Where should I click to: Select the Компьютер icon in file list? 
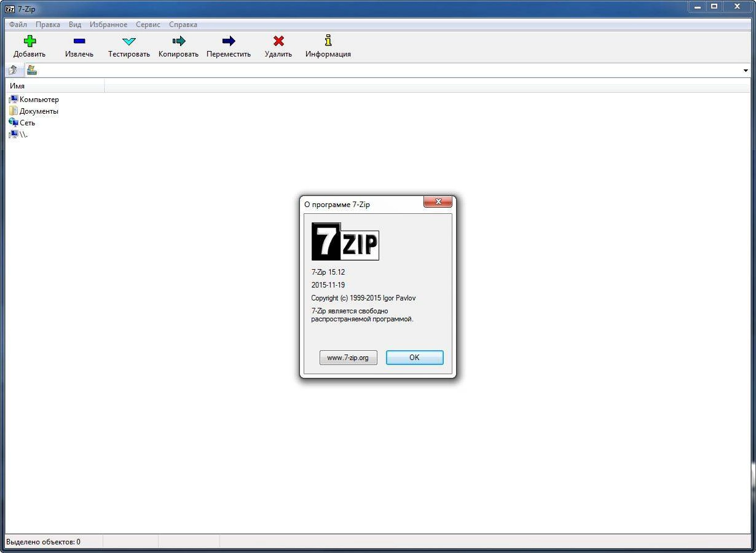click(x=14, y=99)
